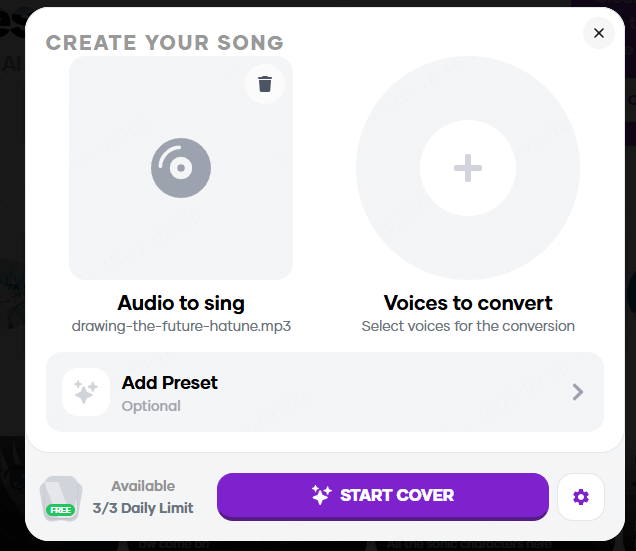
Task: Click the 3/3 Daily Limit text
Action: [143, 508]
